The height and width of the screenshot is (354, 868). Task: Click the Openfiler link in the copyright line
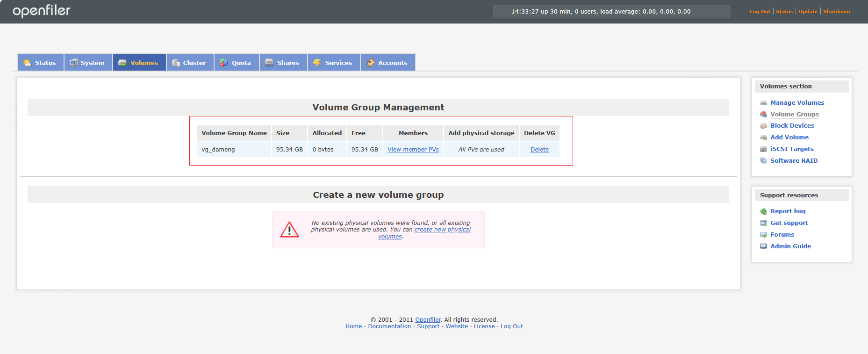point(428,320)
